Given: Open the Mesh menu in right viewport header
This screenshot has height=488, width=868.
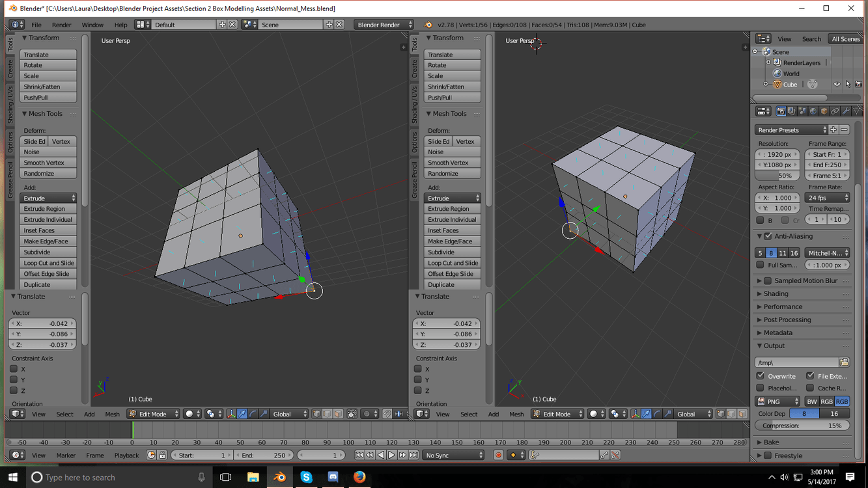Looking at the screenshot, I should click(x=516, y=414).
